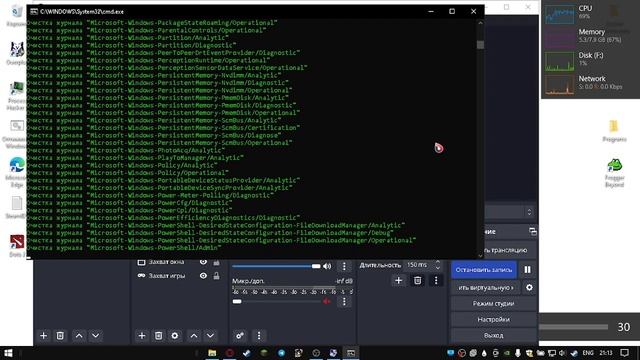Open Steam from the taskbar
Image resolution: width=640 pixels, height=360 pixels.
coord(247,353)
